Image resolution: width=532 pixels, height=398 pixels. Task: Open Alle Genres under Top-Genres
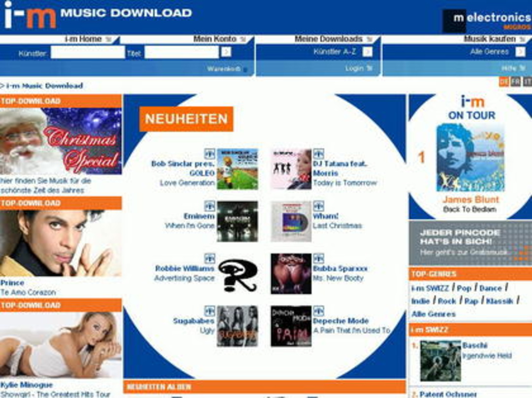[x=434, y=314]
